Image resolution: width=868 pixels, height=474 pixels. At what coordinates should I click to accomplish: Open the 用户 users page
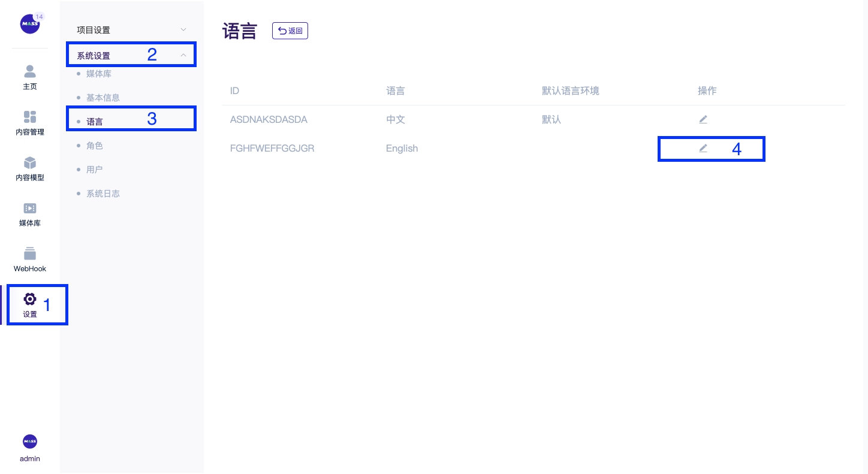pos(95,170)
